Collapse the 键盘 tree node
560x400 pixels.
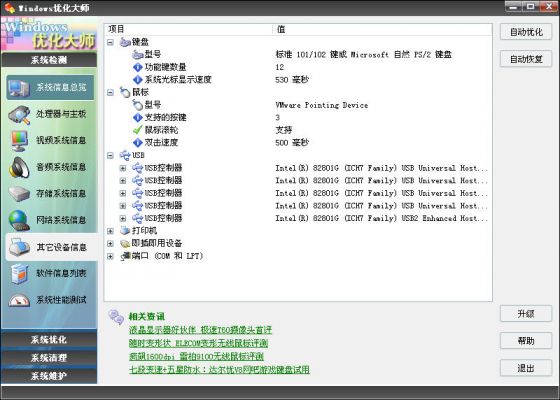pyautogui.click(x=110, y=42)
